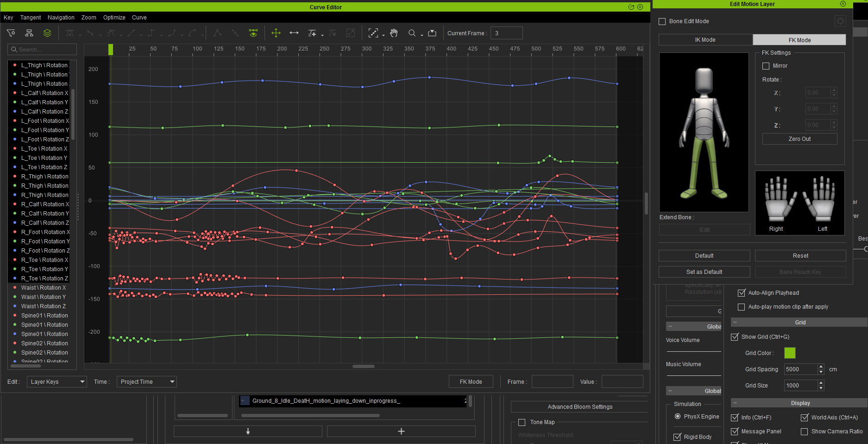This screenshot has height=444, width=868.
Task: Collapse the Grid section
Action: tap(735, 322)
